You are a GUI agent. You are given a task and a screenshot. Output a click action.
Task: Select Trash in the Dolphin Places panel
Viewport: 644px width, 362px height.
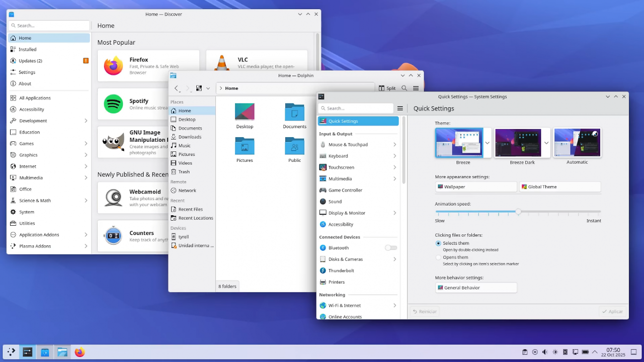tap(192, 171)
